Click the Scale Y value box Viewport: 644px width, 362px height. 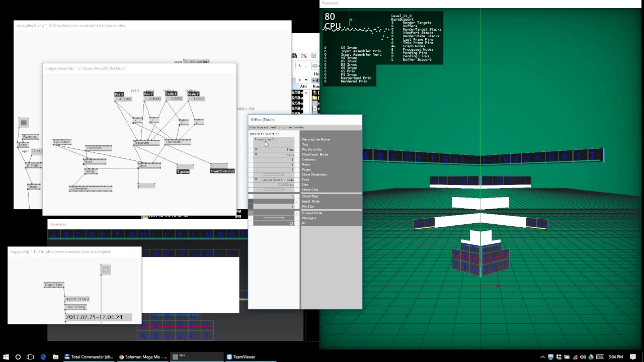(197, 99)
